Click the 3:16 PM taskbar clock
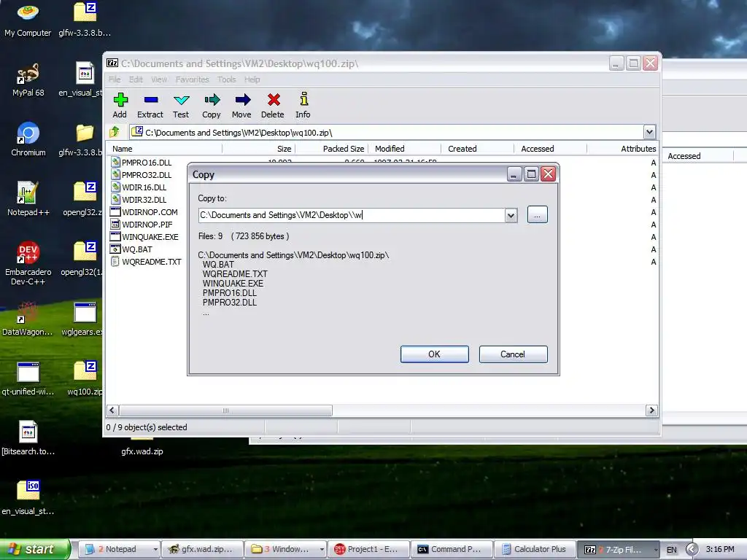The image size is (747, 560). (720, 549)
